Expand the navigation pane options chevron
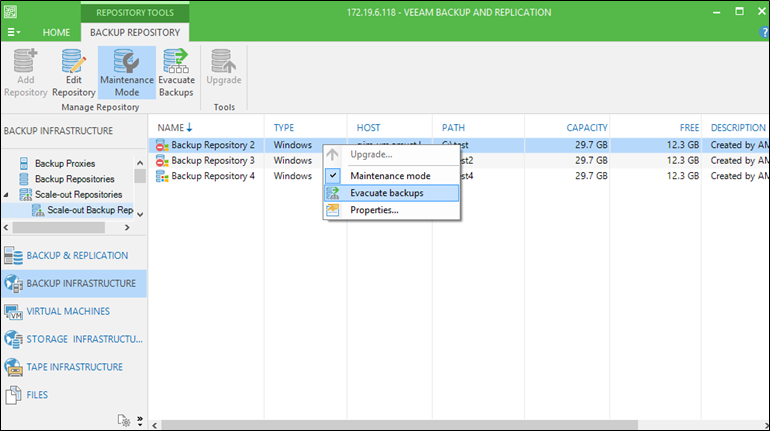This screenshot has width=770, height=431. click(139, 420)
